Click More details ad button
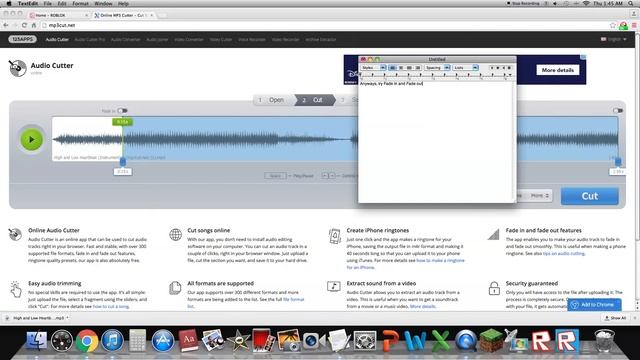640x360 pixels. 558,70
